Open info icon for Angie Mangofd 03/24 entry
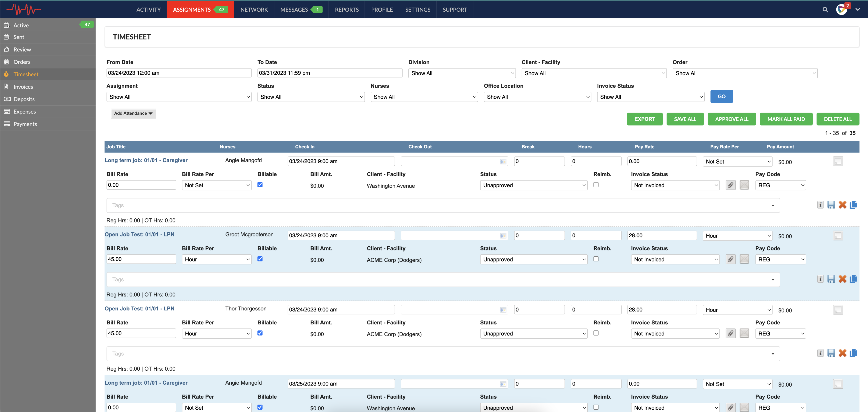 point(820,205)
